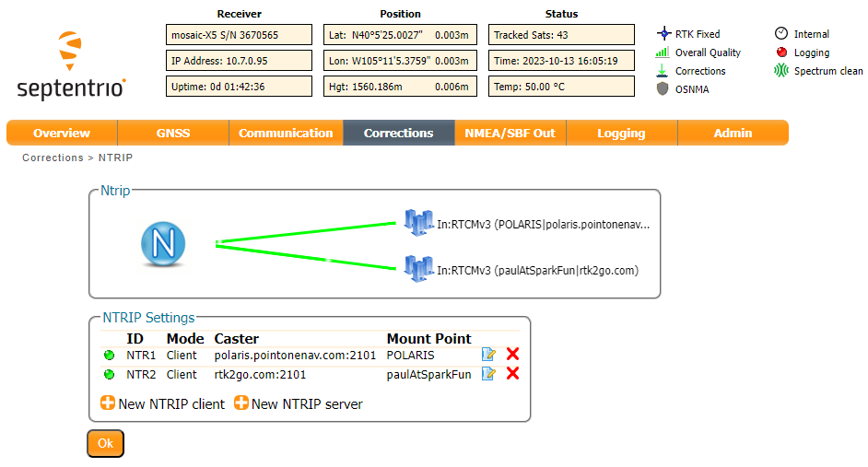Click the In:RTCMv3 paulAtSparkFun connection label
The width and height of the screenshot is (868, 467).
[x=537, y=271]
